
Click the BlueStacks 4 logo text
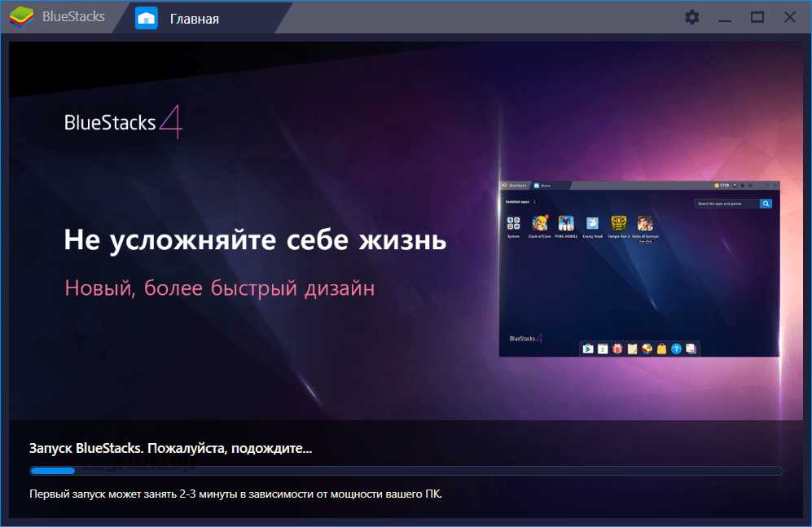pos(123,122)
